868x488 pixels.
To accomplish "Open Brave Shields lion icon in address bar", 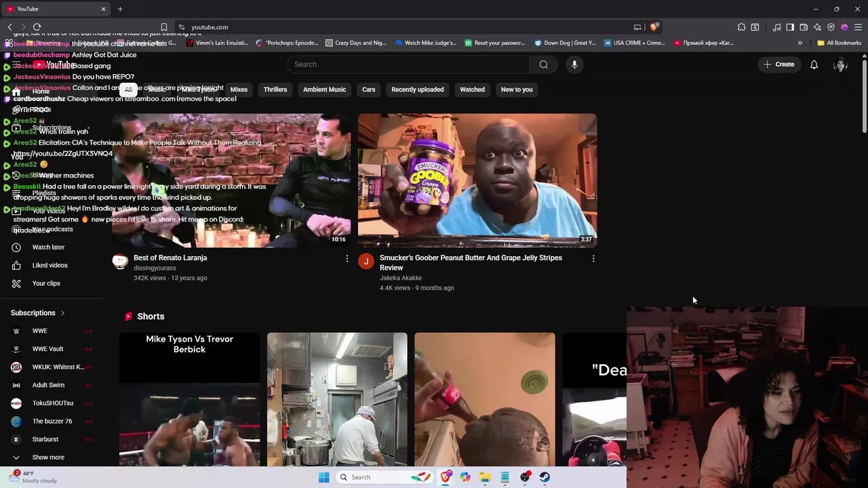I will (x=654, y=27).
